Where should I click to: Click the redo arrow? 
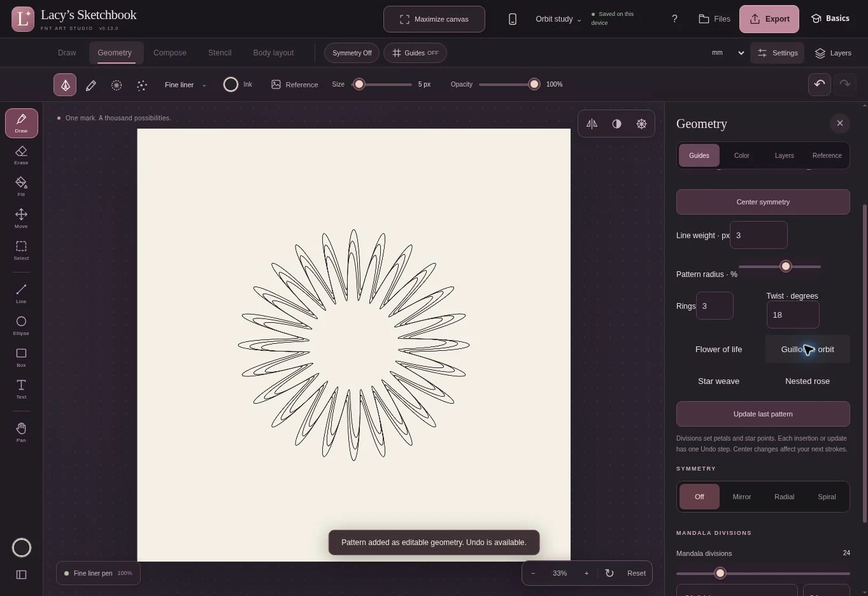tap(845, 84)
